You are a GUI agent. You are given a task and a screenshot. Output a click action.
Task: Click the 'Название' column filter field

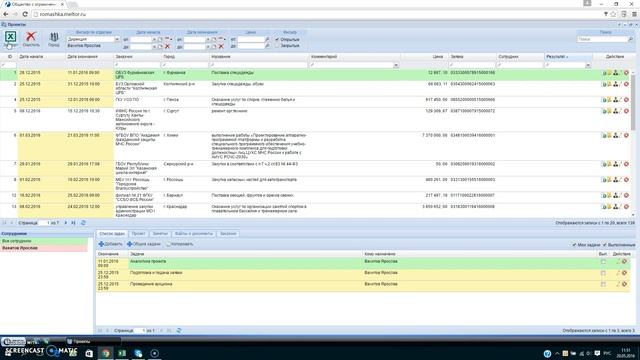259,65
